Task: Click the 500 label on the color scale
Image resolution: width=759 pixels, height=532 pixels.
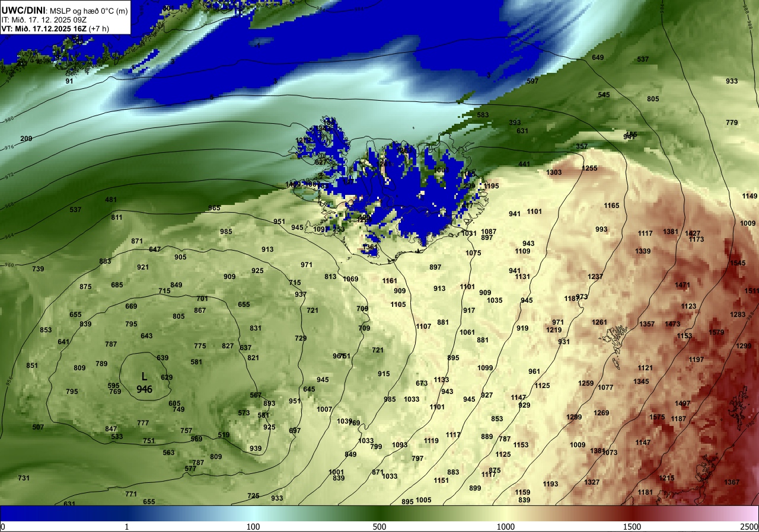Action: (x=379, y=527)
